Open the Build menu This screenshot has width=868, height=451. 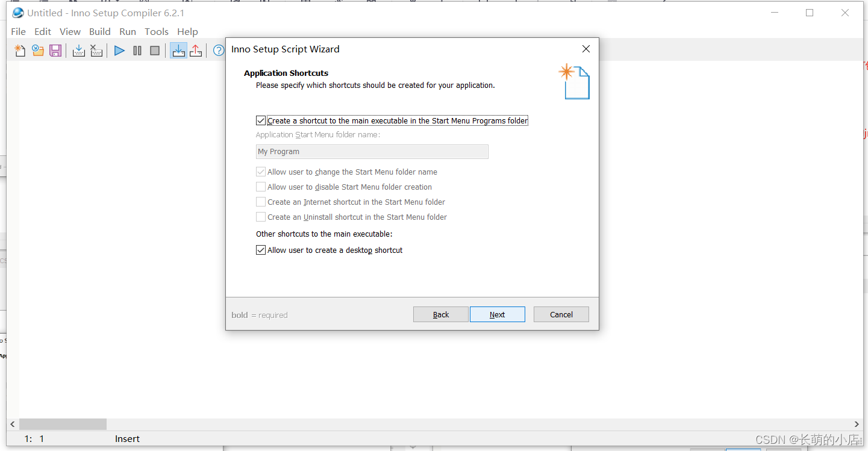[100, 31]
